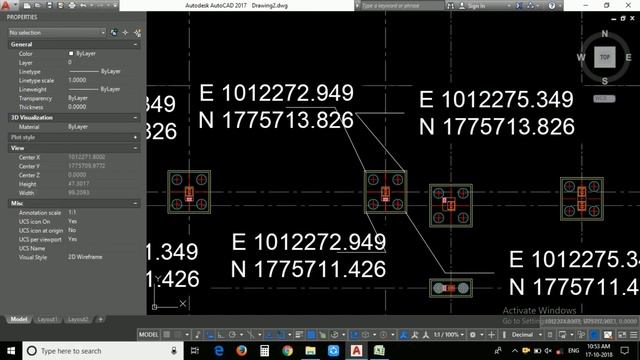This screenshot has width=640, height=360.
Task: Open Chrome from the Windows taskbar
Action: [287, 351]
